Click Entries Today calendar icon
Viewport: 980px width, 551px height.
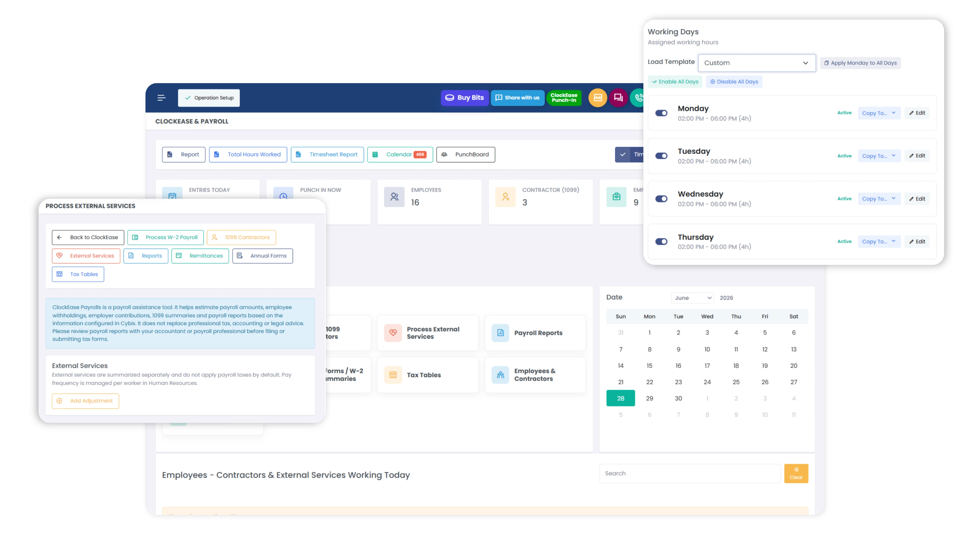pos(172,193)
